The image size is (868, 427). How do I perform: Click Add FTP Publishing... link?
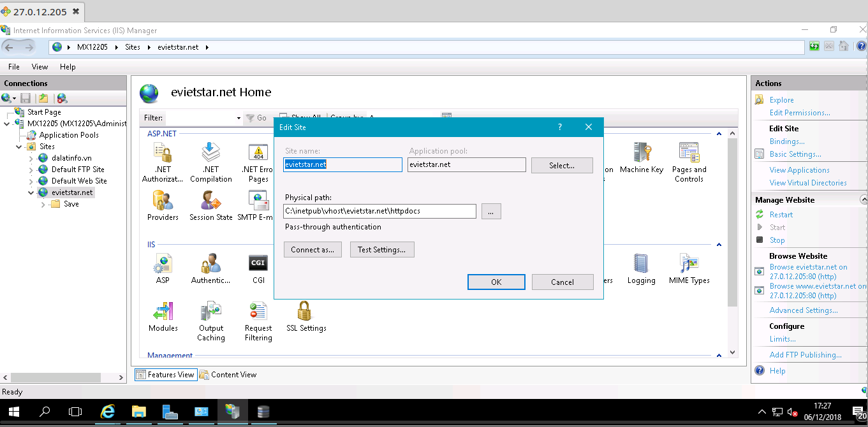[805, 355]
